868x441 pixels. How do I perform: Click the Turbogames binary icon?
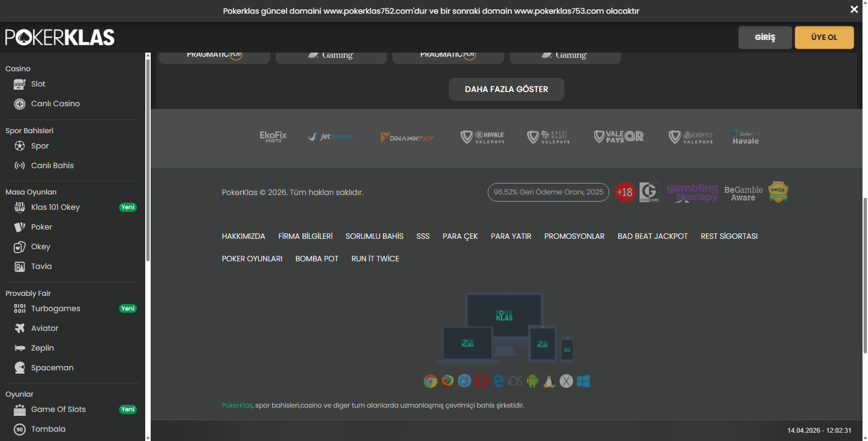(20, 308)
